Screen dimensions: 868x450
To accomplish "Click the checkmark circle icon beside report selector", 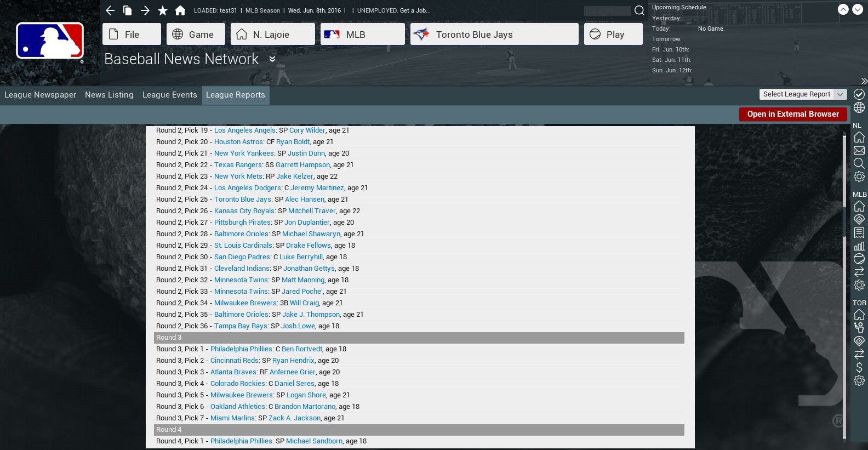I will (859, 94).
